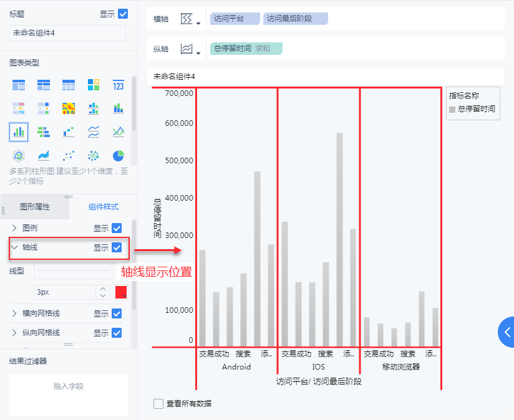Screen dimensions: 514x420
Task: Toggle the 图例 显示 checkbox
Action: click(117, 228)
